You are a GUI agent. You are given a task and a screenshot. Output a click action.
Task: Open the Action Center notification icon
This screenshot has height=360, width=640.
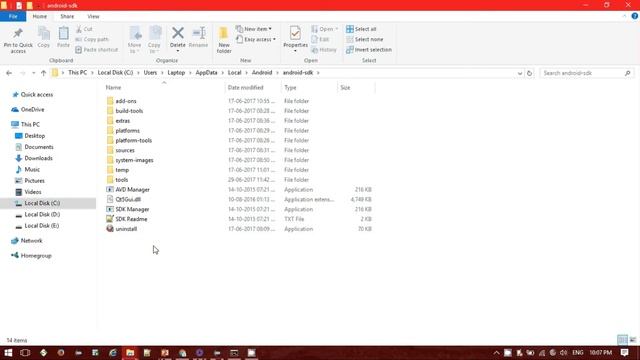point(624,352)
